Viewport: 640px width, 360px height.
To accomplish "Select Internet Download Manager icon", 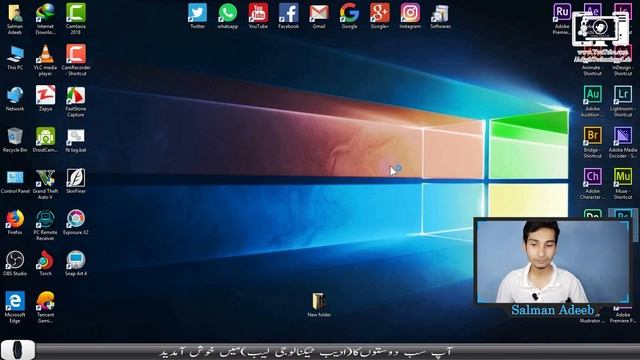I will click(45, 13).
